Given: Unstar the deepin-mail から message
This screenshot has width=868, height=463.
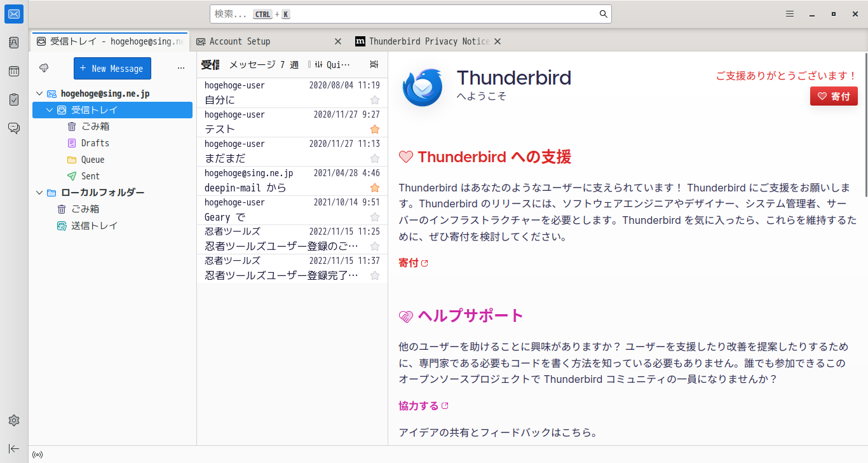Looking at the screenshot, I should point(375,188).
